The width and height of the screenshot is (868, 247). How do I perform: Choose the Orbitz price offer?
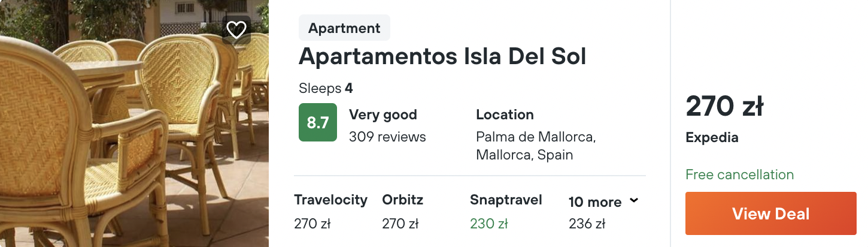[x=402, y=212]
